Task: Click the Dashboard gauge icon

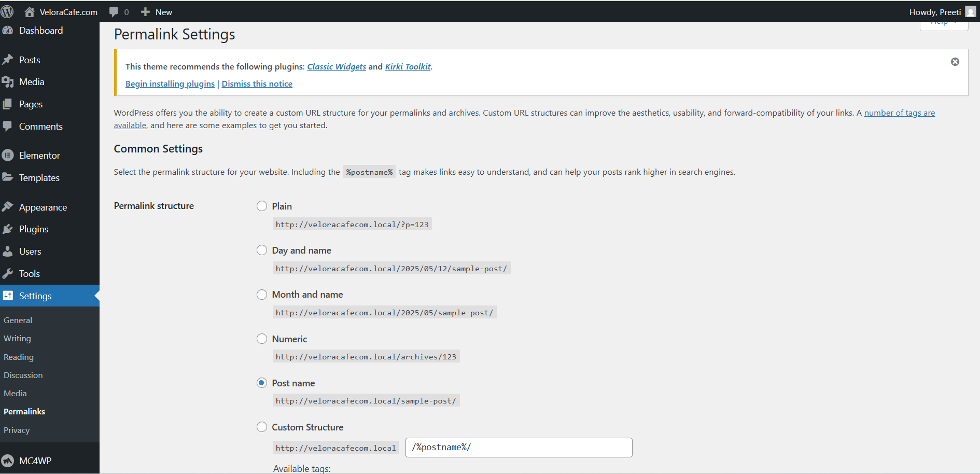Action: pyautogui.click(x=8, y=30)
